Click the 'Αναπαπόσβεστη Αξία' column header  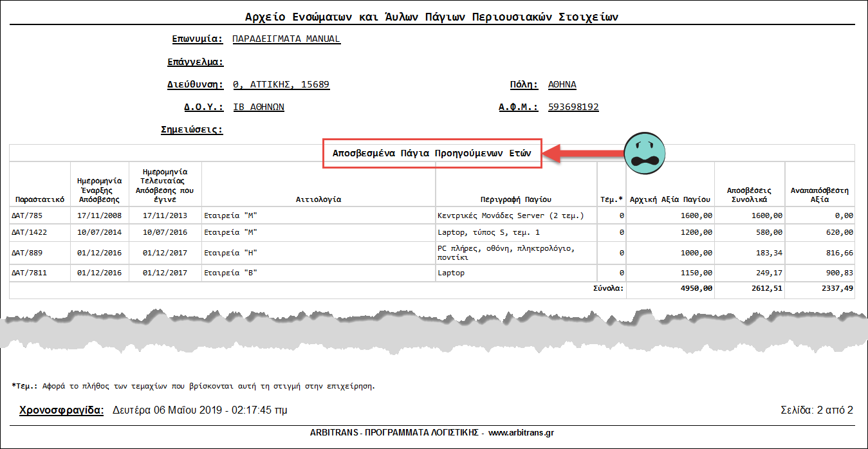tap(820, 195)
